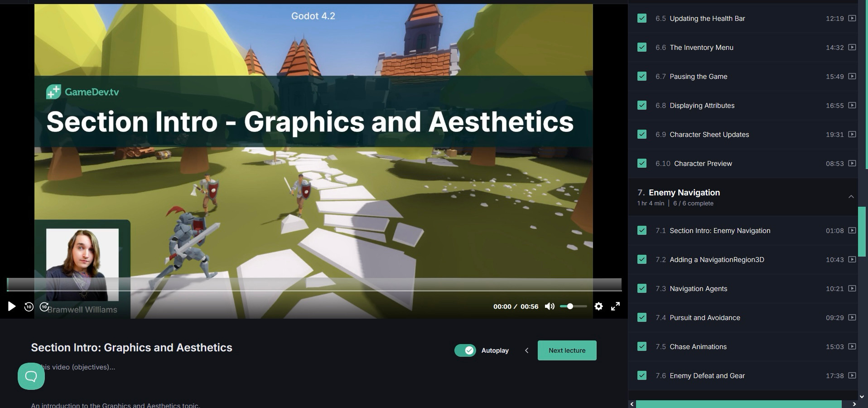Rewind video by 10 seconds
This screenshot has width=868, height=408.
pos(29,306)
